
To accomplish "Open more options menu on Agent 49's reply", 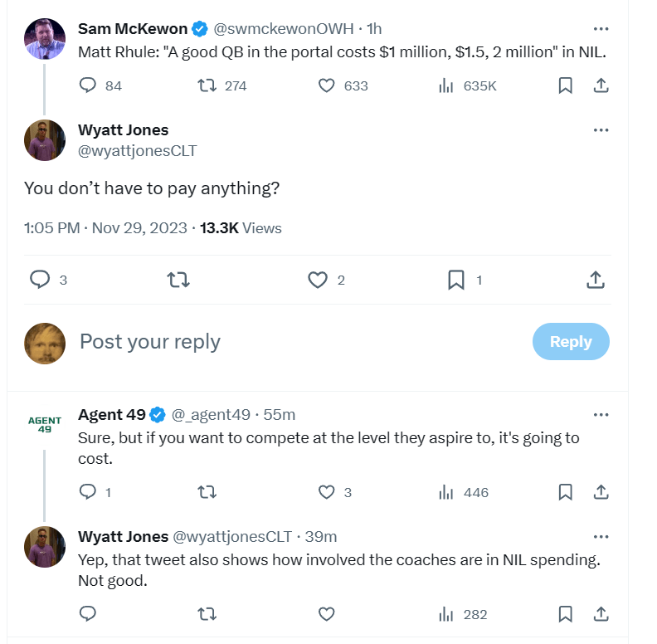I will (601, 414).
